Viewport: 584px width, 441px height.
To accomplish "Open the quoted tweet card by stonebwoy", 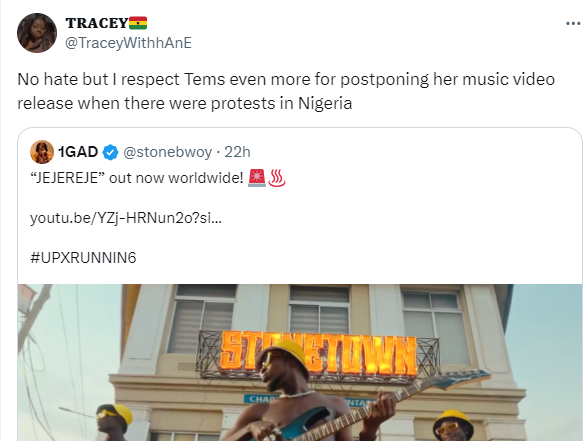I will (300, 284).
